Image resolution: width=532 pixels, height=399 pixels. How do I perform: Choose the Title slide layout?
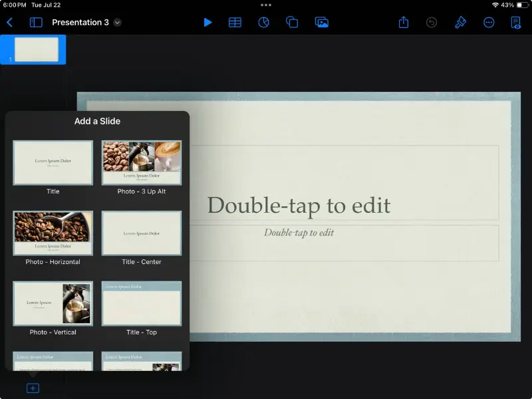[53, 163]
